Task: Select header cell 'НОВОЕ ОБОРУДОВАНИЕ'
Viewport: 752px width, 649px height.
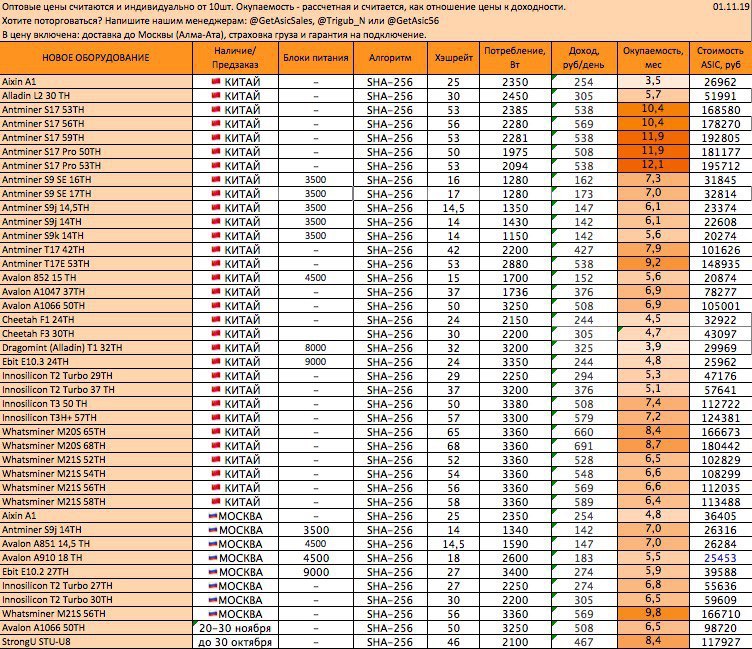Action: coord(96,58)
